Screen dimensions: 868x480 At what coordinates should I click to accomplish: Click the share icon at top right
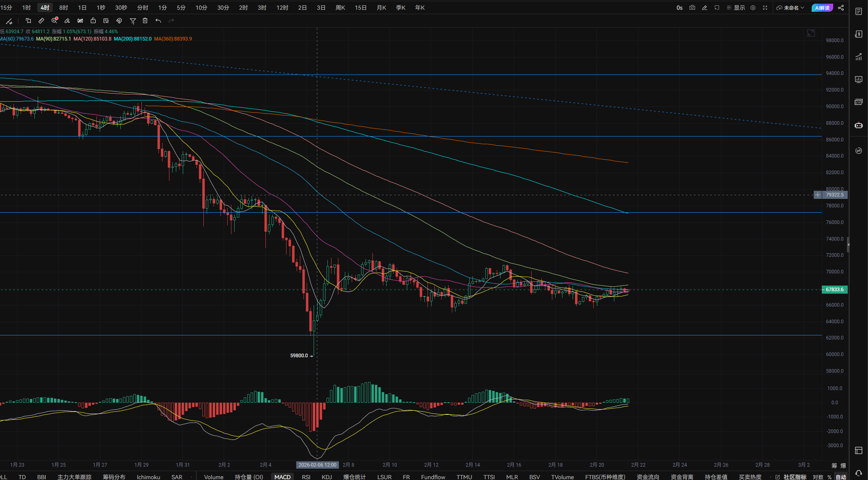click(x=841, y=8)
